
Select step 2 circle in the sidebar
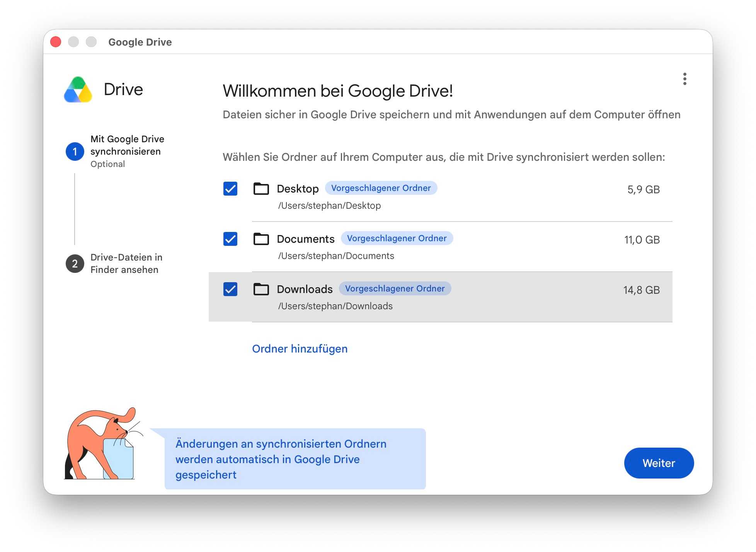pos(75,264)
